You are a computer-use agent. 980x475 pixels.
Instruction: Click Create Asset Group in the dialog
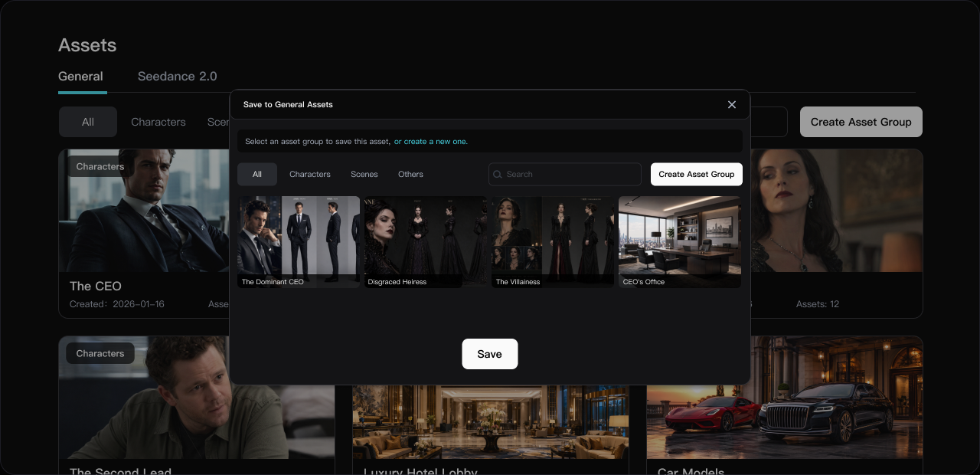(697, 174)
